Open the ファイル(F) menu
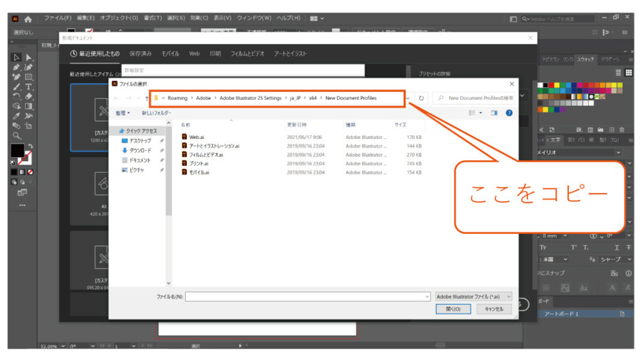This screenshot has width=644, height=362. click(57, 18)
